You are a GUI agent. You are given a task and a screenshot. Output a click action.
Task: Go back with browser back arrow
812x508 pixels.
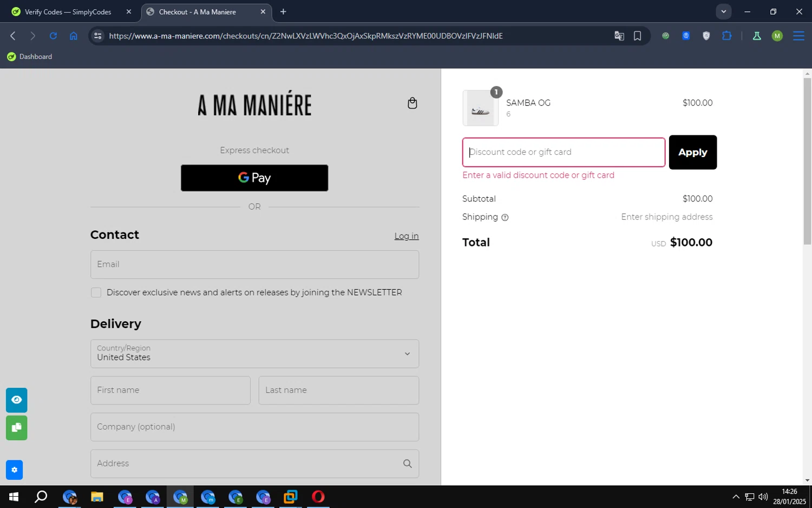(13, 36)
